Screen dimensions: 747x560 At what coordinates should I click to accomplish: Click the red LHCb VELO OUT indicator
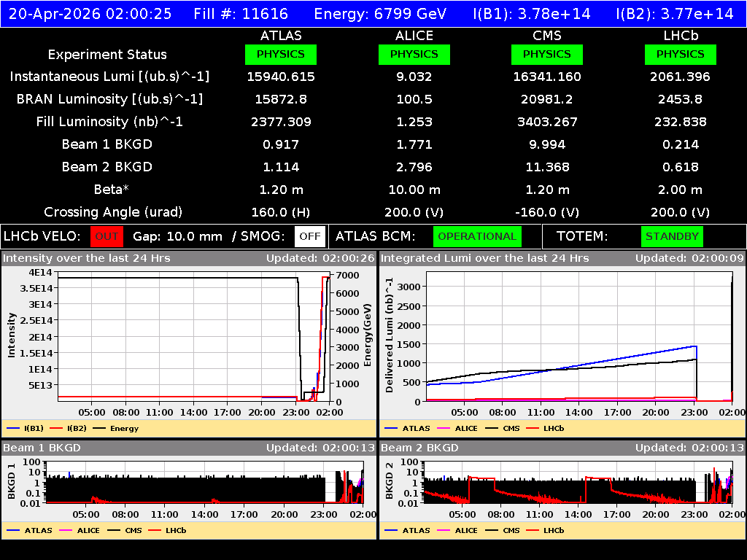point(107,237)
